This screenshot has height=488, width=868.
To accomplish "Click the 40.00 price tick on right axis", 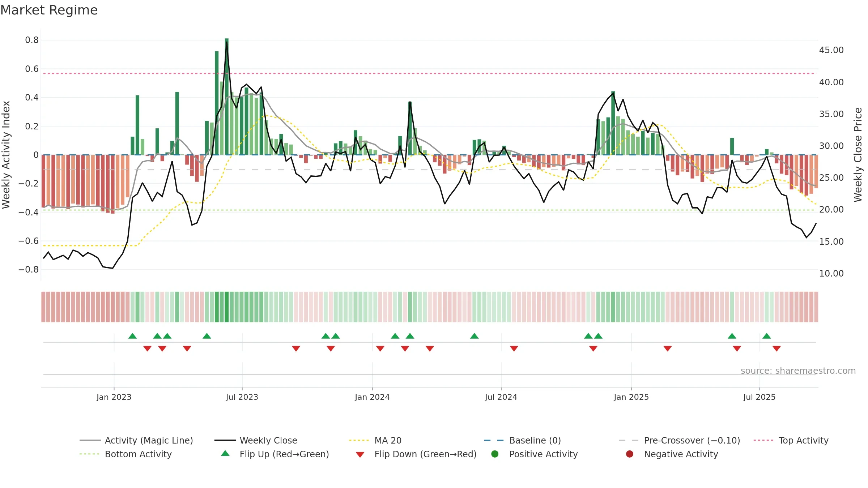I will 831,82.
